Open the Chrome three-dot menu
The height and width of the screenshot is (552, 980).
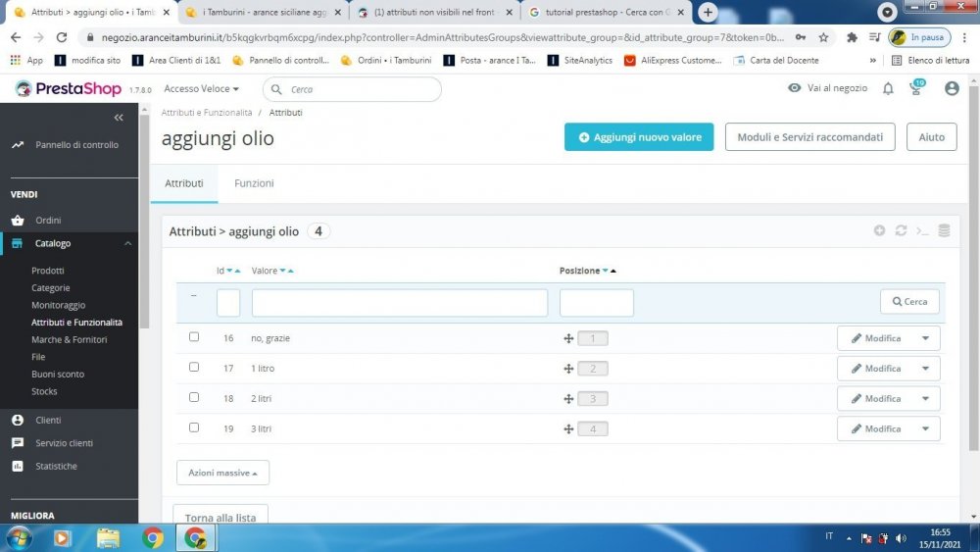pyautogui.click(x=964, y=37)
